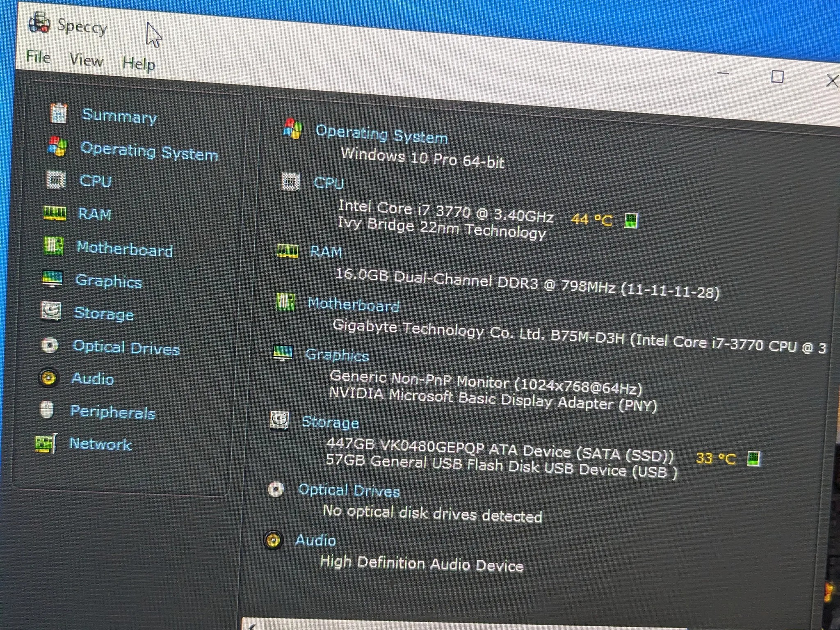Click Audio speaker icon in summary panel
Screen dimensions: 840x630
(x=273, y=540)
